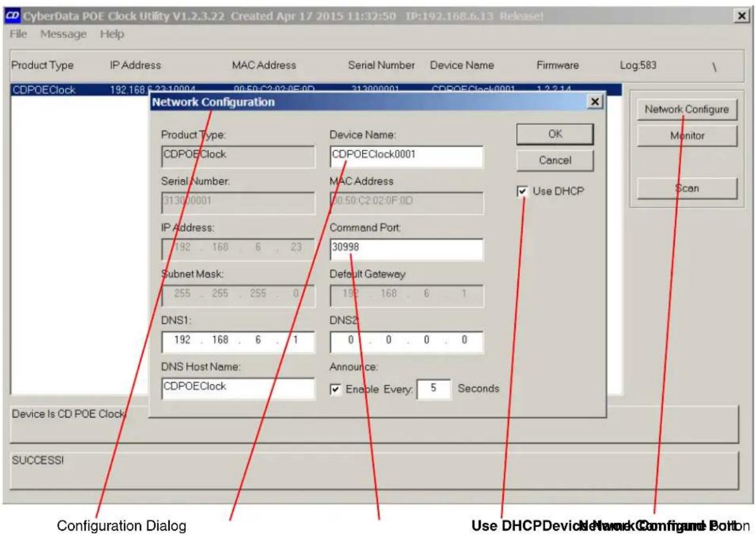
Task: Click the MAC Address column header
Action: point(264,65)
